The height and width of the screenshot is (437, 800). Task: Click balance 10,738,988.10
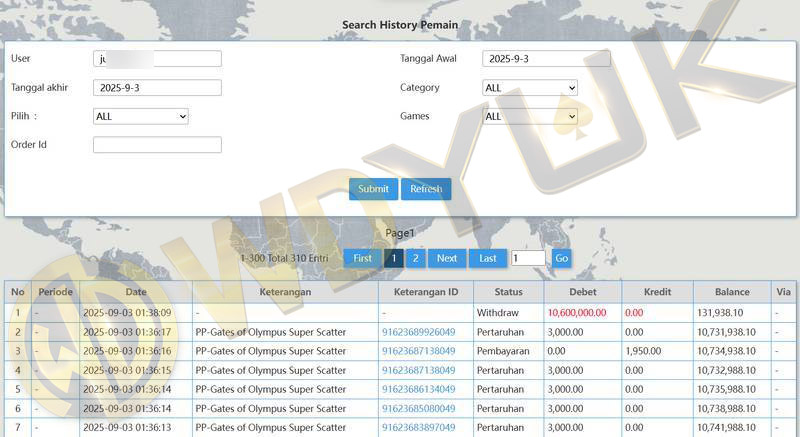[726, 408]
